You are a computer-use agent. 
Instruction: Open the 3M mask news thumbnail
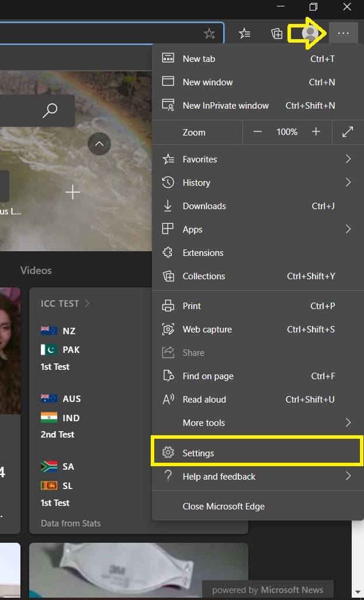click(138, 570)
